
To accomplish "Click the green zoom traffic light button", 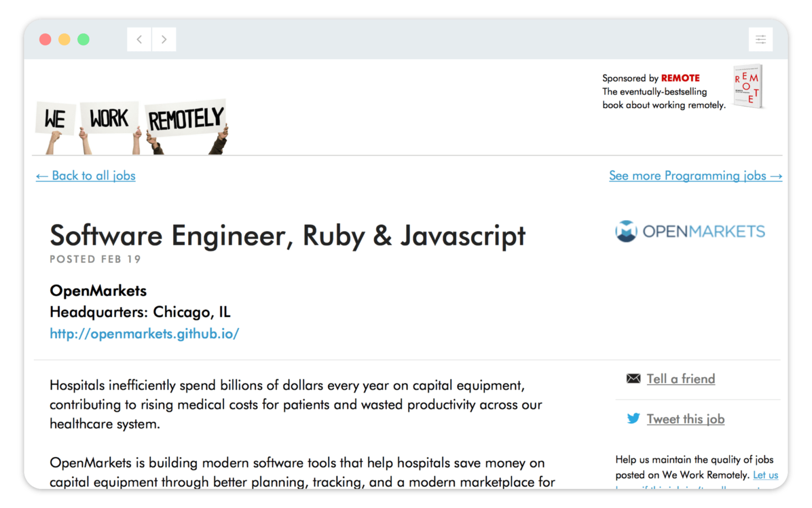I will pyautogui.click(x=84, y=39).
